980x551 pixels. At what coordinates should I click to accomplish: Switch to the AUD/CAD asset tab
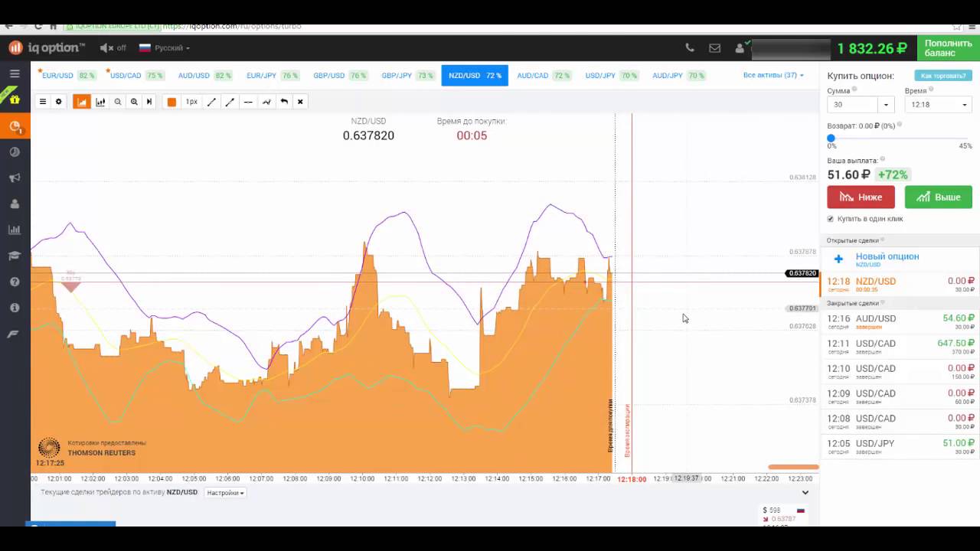pos(543,76)
